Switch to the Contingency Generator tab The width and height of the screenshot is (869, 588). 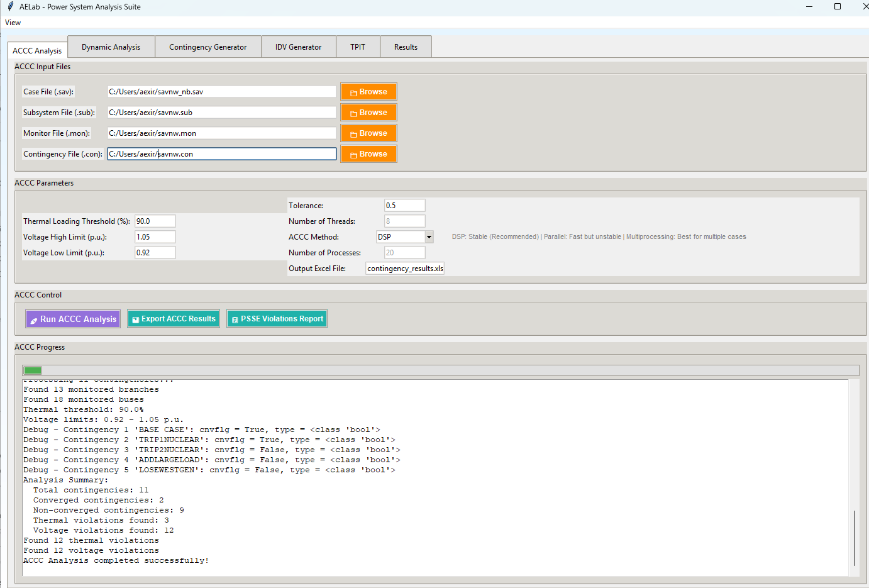click(208, 46)
